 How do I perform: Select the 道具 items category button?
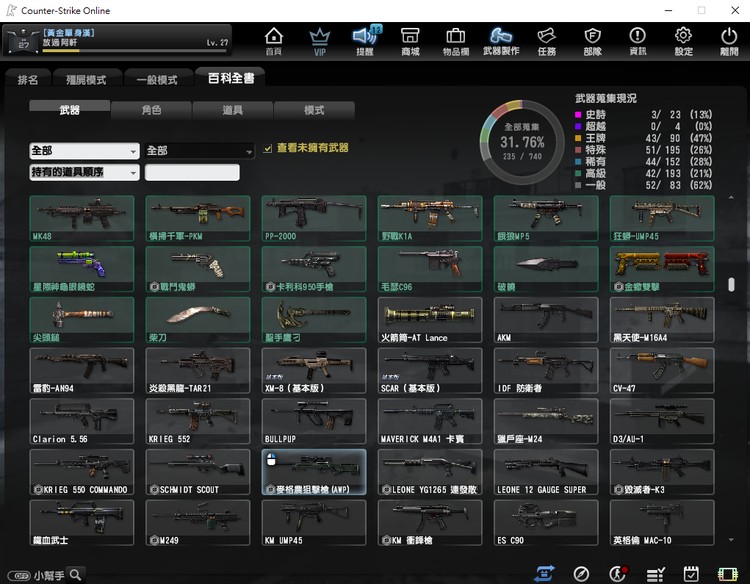tap(232, 110)
